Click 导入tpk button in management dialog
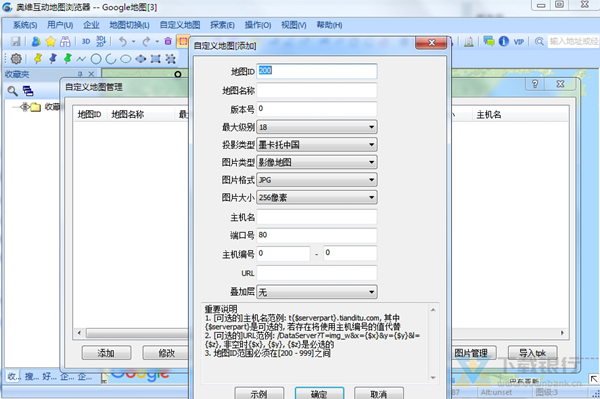 coord(533,353)
